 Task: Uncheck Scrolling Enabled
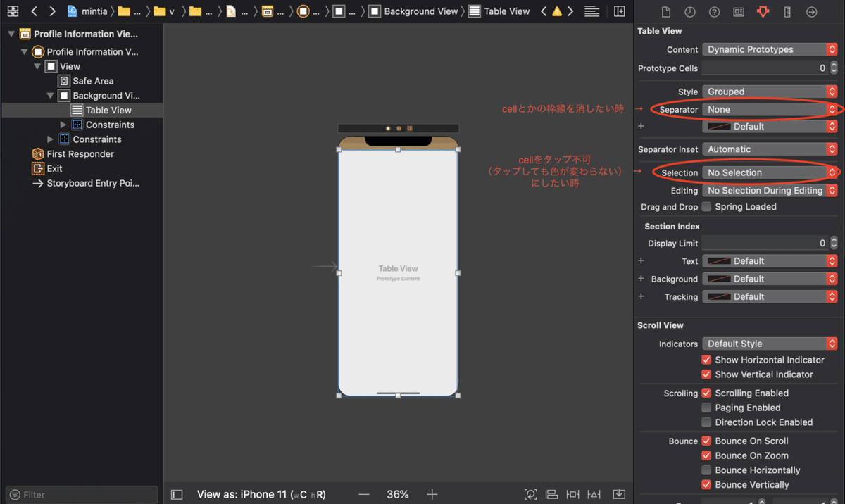coord(706,393)
